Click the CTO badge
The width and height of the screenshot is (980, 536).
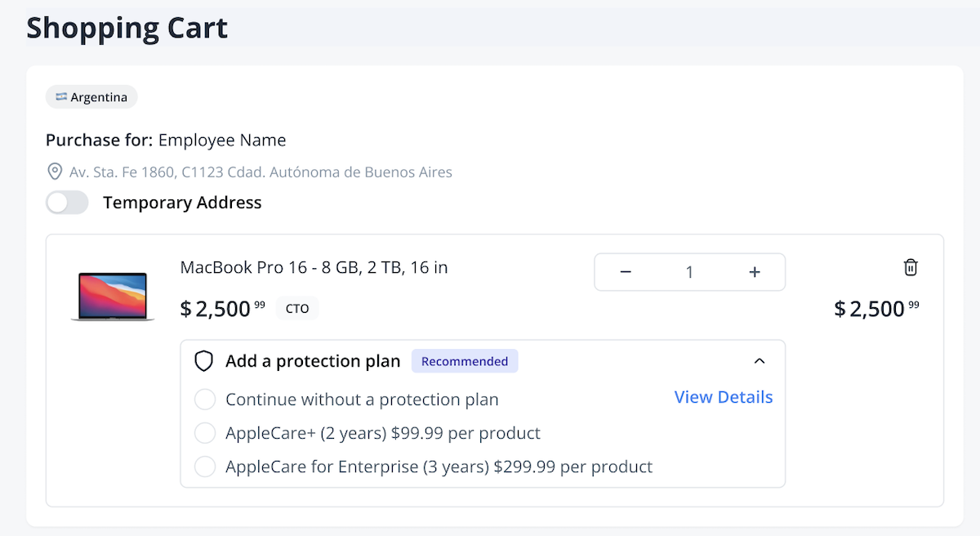[297, 309]
